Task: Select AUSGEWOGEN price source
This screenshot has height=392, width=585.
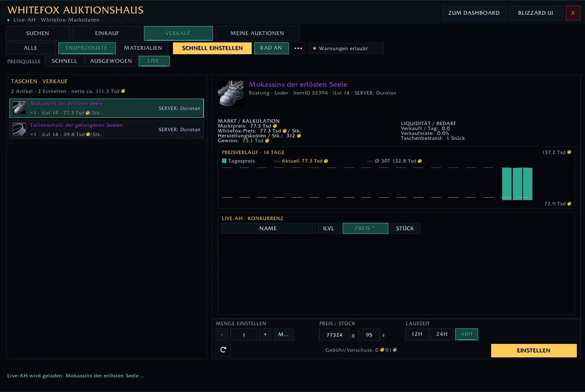Action: tap(111, 61)
